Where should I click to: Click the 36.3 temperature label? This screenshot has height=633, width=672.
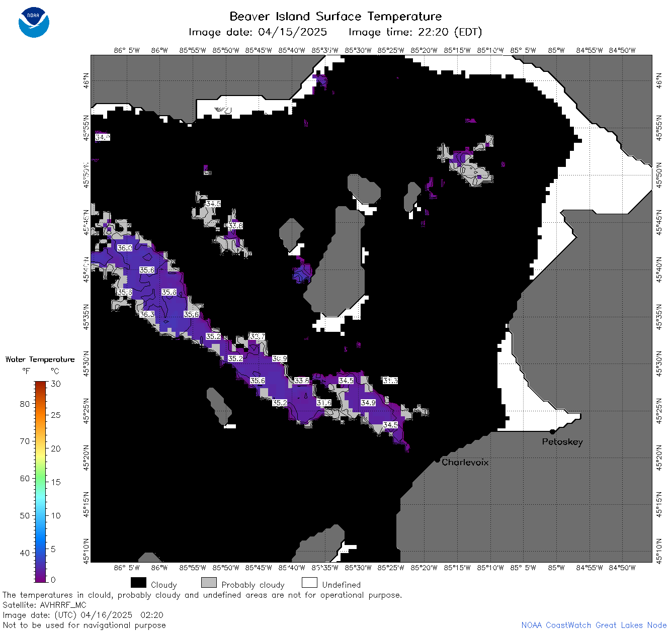pyautogui.click(x=147, y=314)
